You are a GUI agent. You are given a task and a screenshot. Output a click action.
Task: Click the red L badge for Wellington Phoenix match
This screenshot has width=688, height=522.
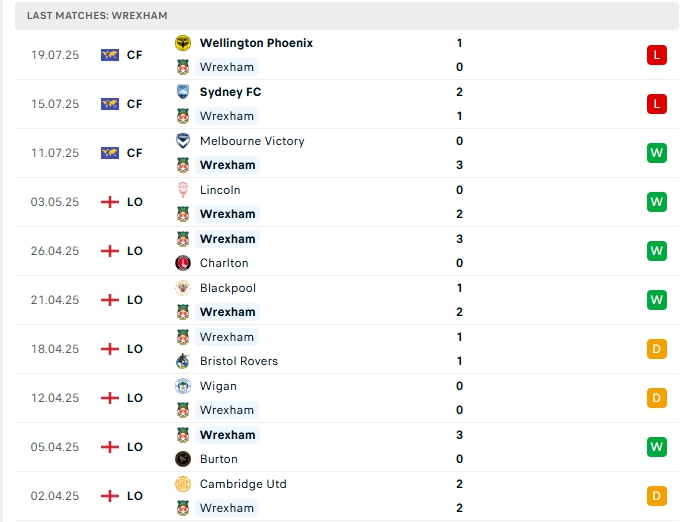tap(656, 55)
